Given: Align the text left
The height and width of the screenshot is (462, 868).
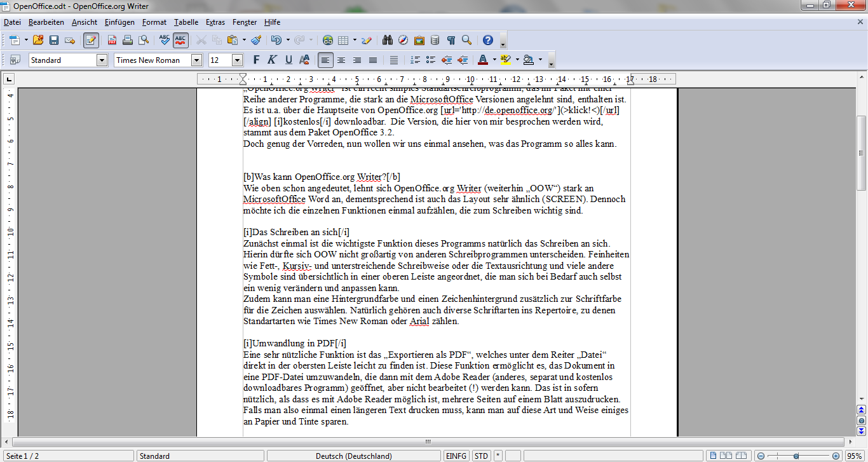Looking at the screenshot, I should point(325,60).
